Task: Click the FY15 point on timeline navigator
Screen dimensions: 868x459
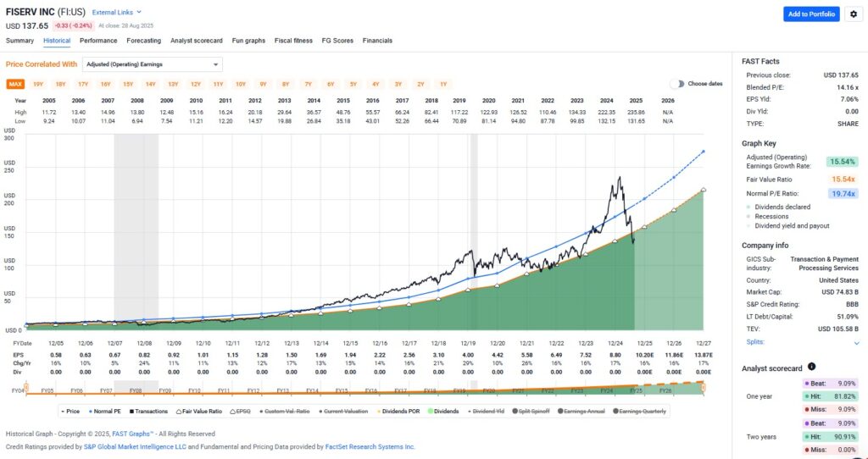Action: click(x=342, y=390)
